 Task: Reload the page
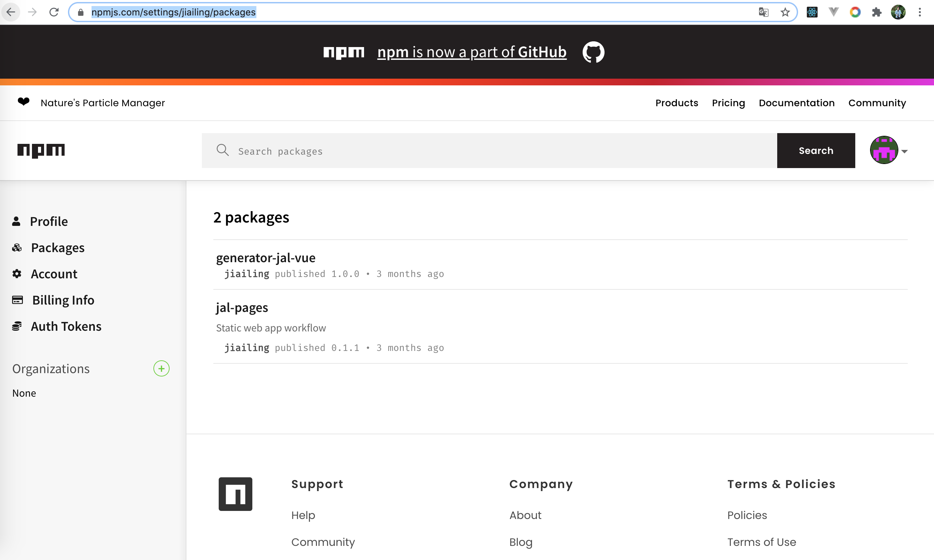tap(54, 12)
